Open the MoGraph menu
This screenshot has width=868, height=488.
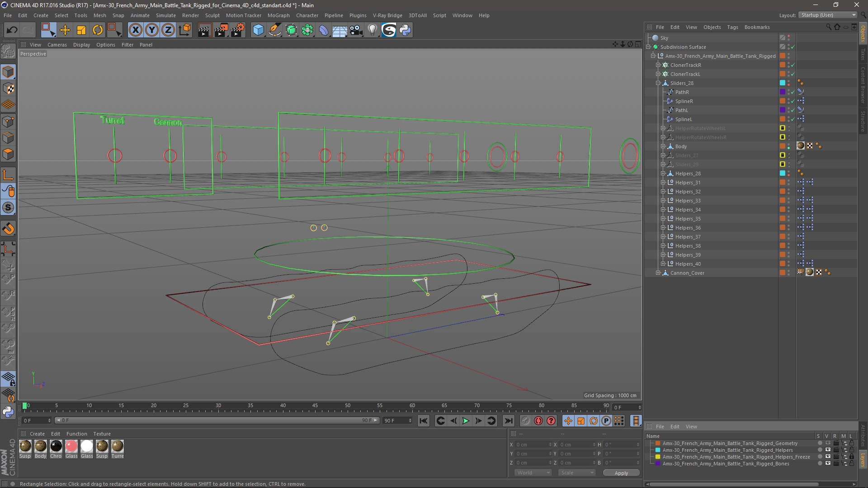[278, 15]
